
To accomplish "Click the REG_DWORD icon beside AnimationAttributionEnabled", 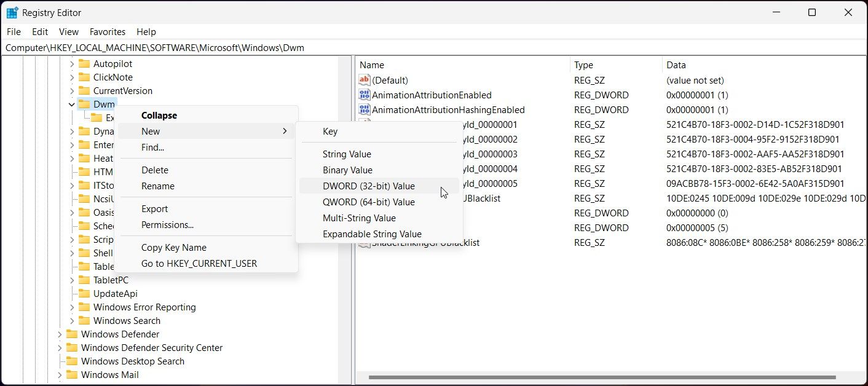I will (365, 95).
